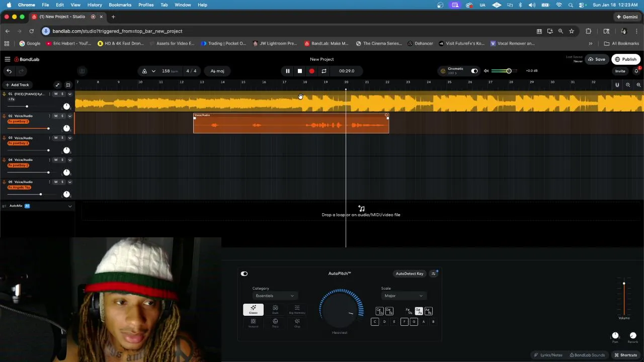The image size is (644, 362).
Task: Pause playback with the pause button
Action: 288,71
